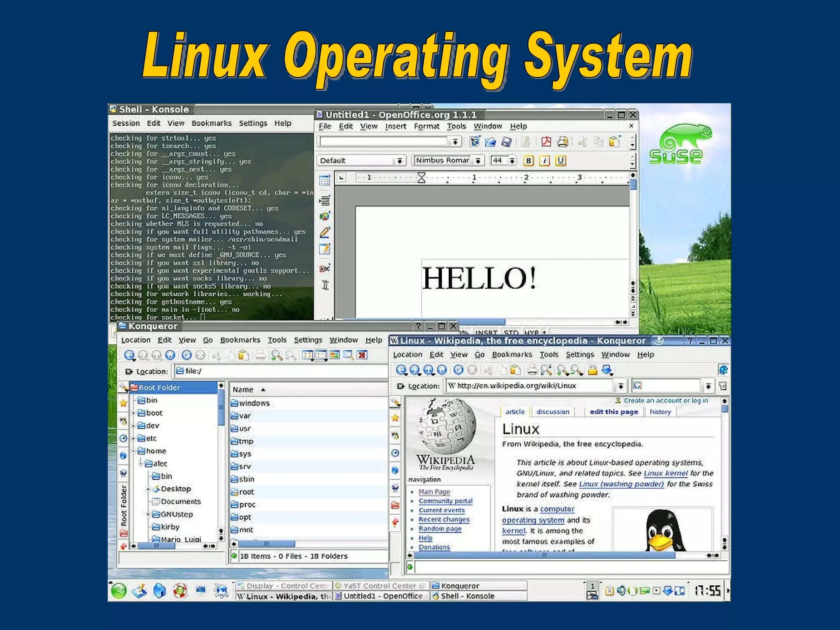Open the Nimbus Roman font name dropdown
This screenshot has height=630, width=840.
coord(478,161)
